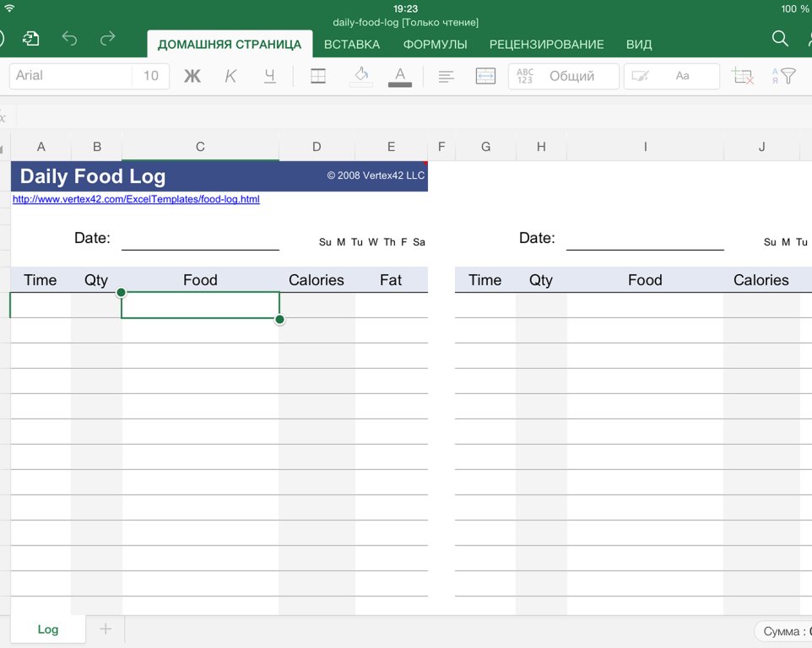Toggle italic formatting with К button
812x648 pixels.
[x=230, y=76]
